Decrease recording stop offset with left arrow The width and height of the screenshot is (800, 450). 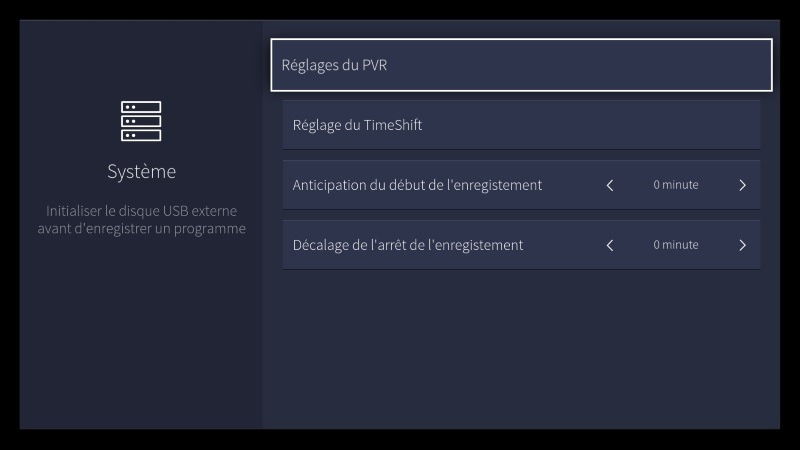point(610,245)
